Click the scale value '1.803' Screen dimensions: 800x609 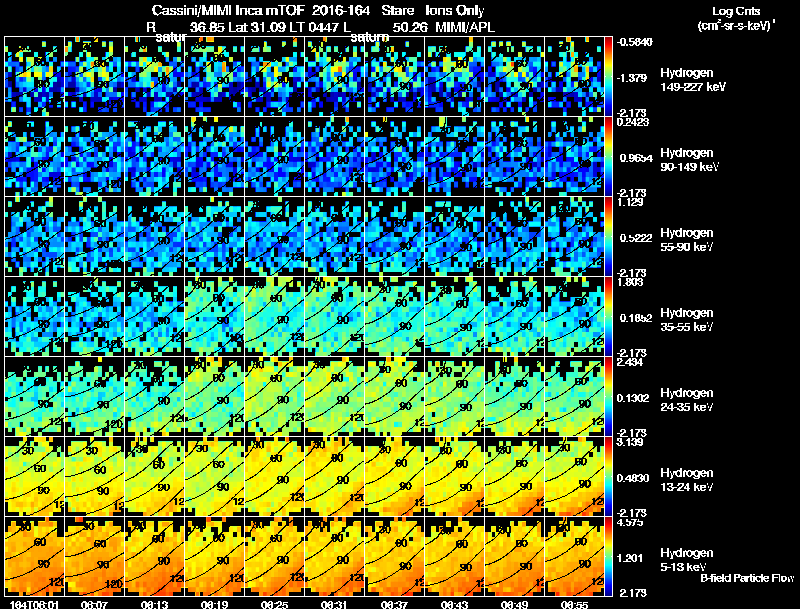pos(630,282)
